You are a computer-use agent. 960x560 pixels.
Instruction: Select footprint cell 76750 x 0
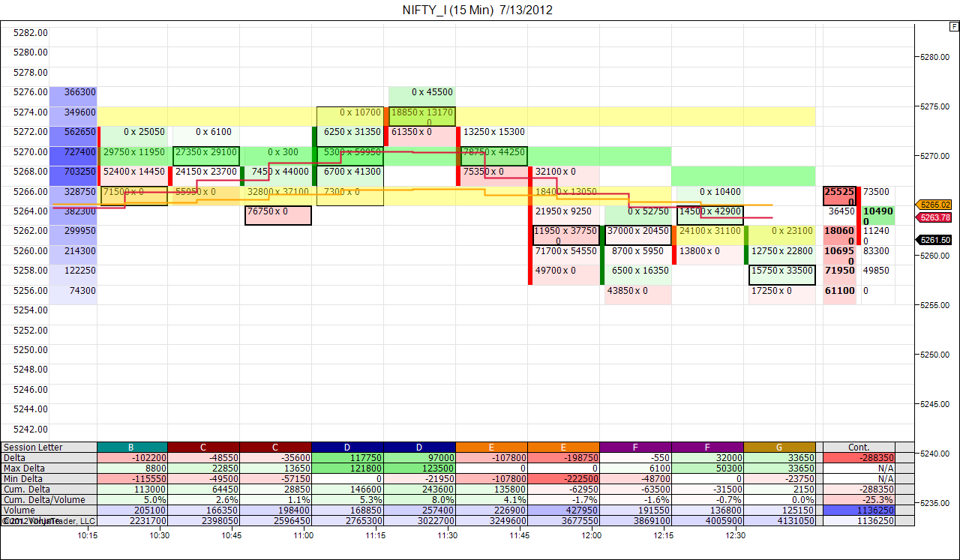pyautogui.click(x=278, y=215)
